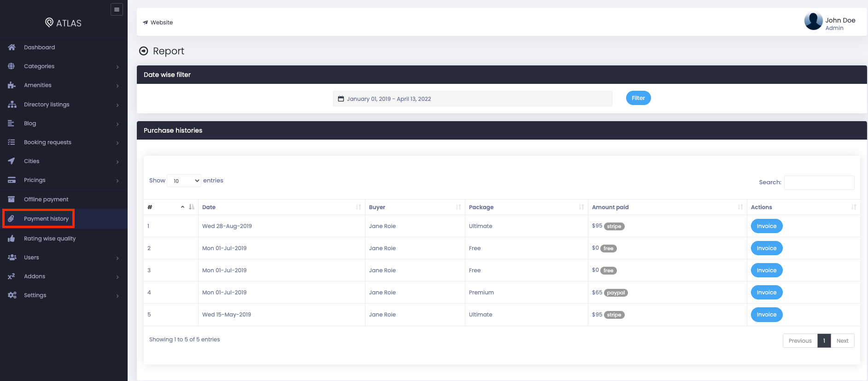Click the Report circle arrow icon

pyautogui.click(x=144, y=51)
